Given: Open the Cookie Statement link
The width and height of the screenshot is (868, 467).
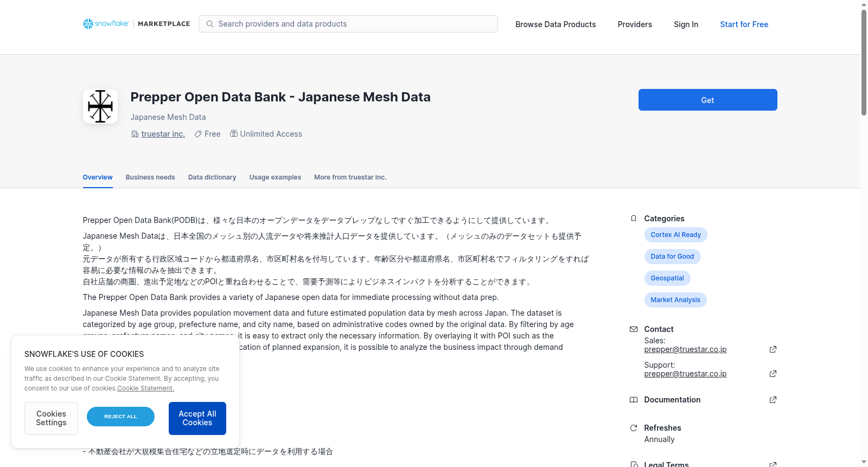Looking at the screenshot, I should [x=145, y=388].
